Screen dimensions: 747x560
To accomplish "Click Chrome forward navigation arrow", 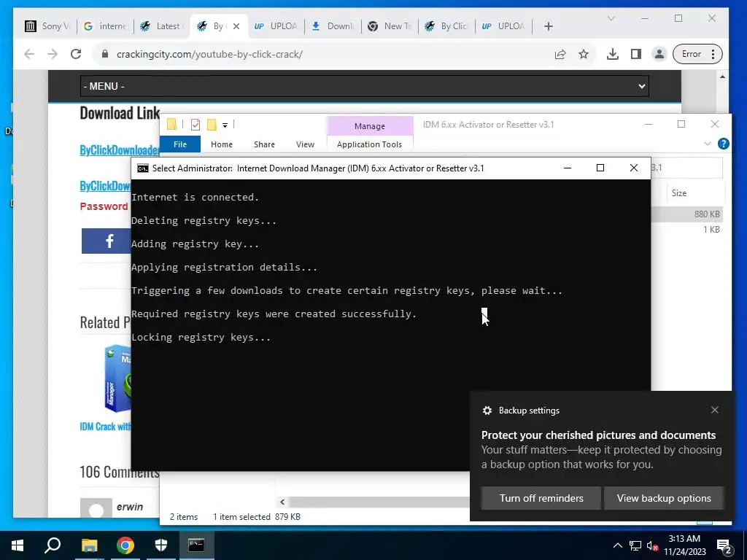I will click(x=53, y=54).
